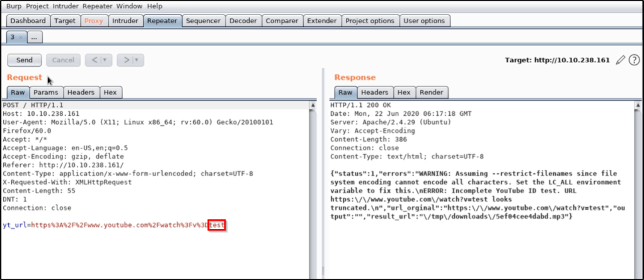Viewport: 644px width, 280px height.
Task: View response Headers tab
Action: (x=374, y=92)
